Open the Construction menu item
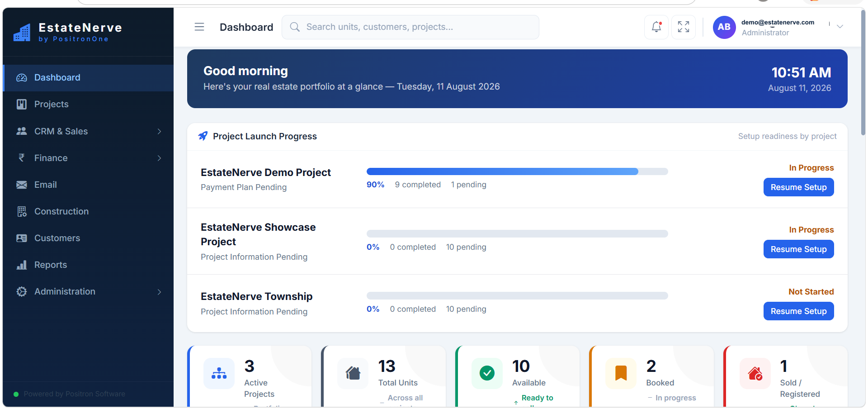868x409 pixels. 88,211
